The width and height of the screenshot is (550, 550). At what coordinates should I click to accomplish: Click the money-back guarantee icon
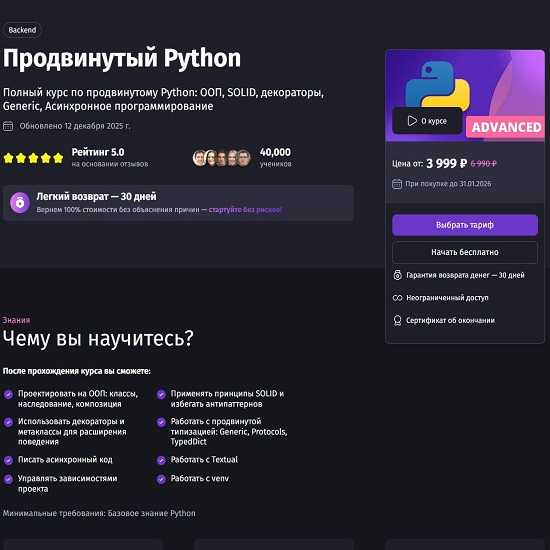397,275
